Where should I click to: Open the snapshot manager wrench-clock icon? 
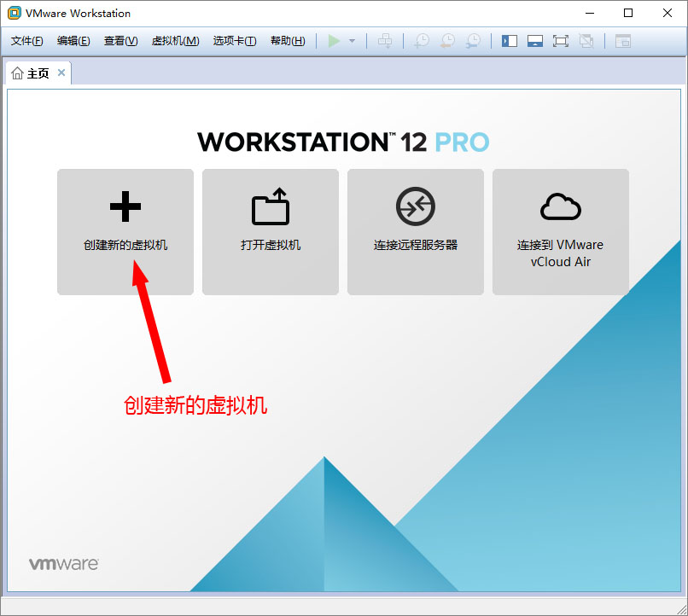click(473, 41)
